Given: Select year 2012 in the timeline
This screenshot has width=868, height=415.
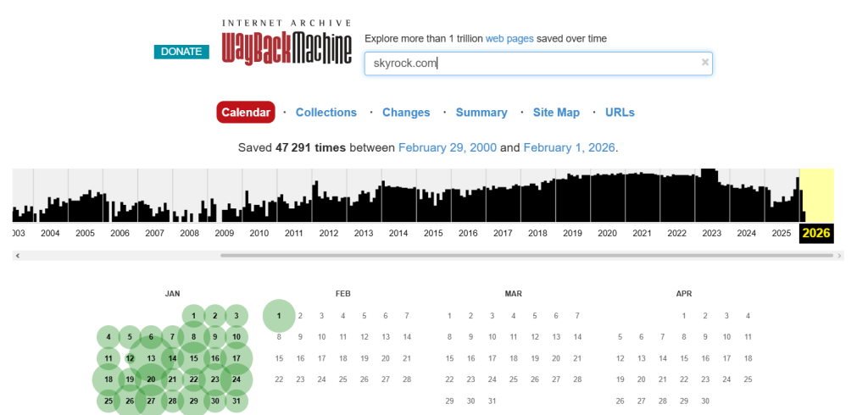Looking at the screenshot, I should click(x=329, y=234).
